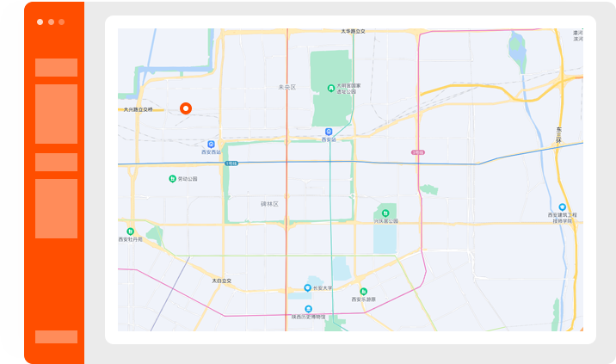Select the 长安大学 university icon
The image size is (616, 364).
pyautogui.click(x=308, y=287)
